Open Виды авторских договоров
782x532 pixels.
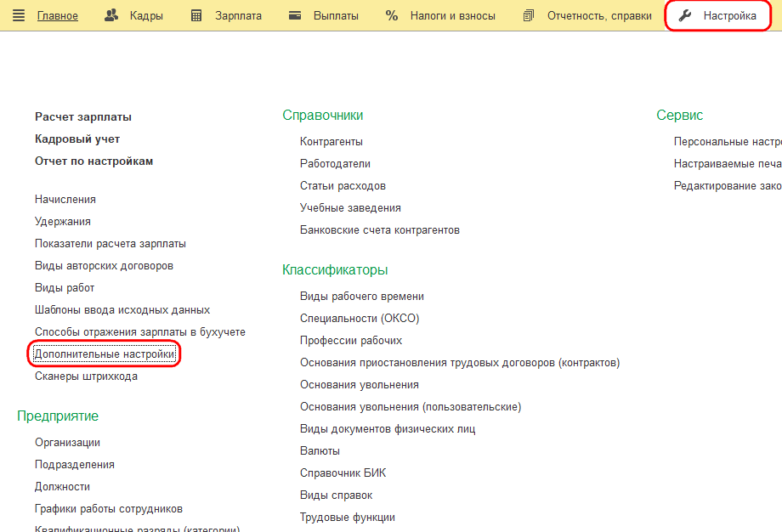coord(104,266)
